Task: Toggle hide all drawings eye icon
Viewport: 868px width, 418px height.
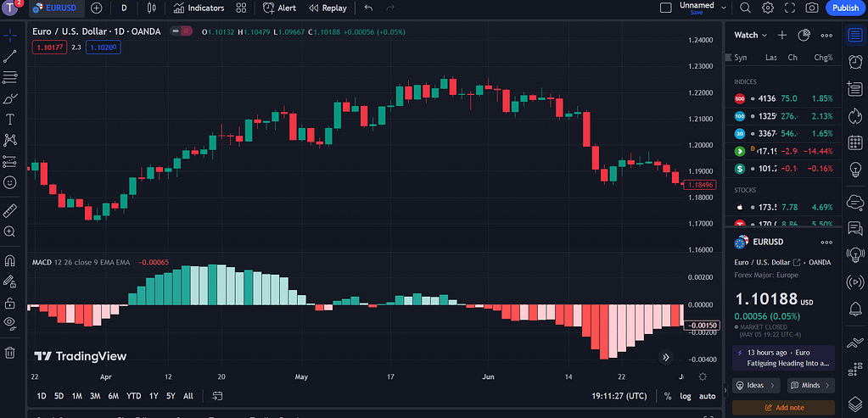Action: [x=10, y=323]
